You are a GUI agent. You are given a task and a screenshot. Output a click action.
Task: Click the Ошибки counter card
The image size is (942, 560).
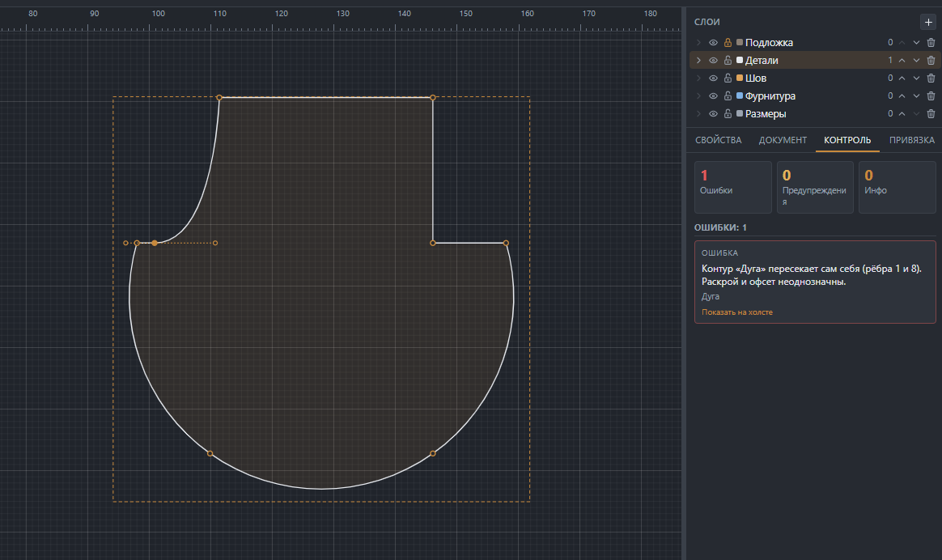(733, 187)
